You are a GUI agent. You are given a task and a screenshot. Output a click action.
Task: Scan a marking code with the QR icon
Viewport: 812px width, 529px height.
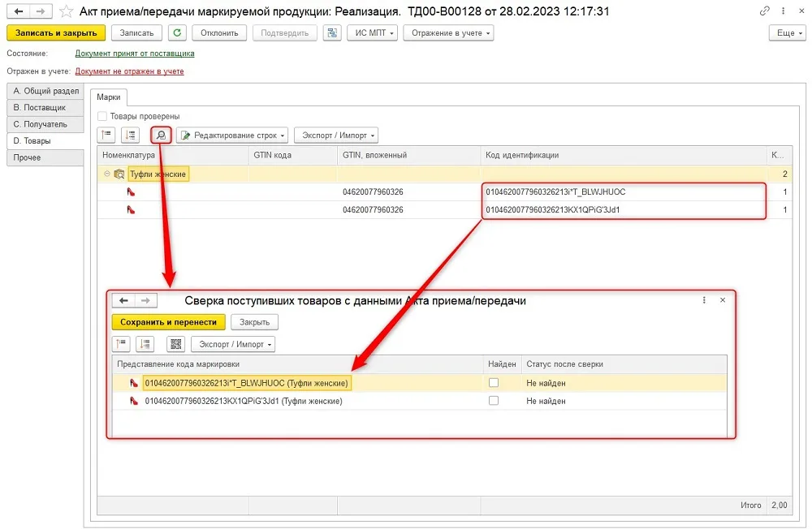(176, 344)
